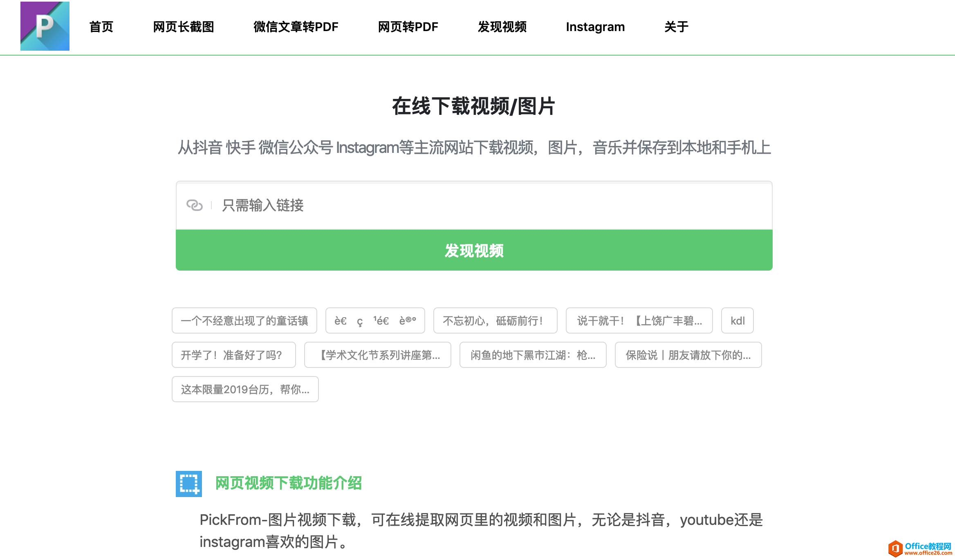Image resolution: width=955 pixels, height=560 pixels.
Task: Click the blue screenshot selection icon
Action: 188,484
